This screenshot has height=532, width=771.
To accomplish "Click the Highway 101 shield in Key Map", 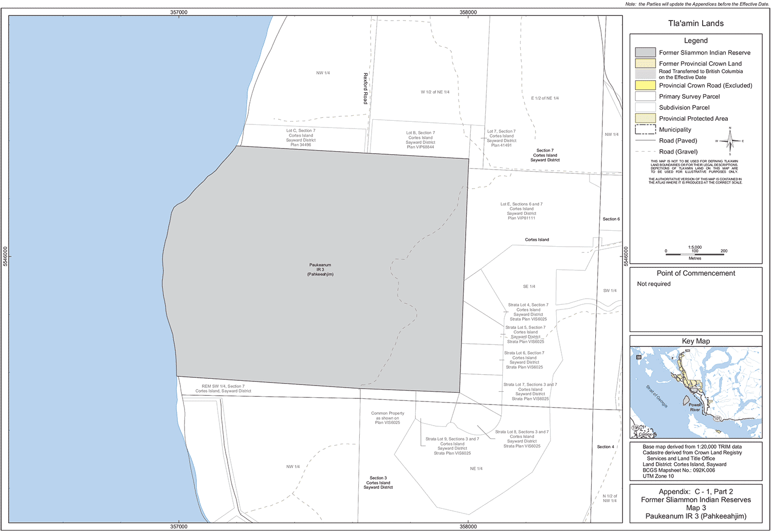I will click(717, 419).
